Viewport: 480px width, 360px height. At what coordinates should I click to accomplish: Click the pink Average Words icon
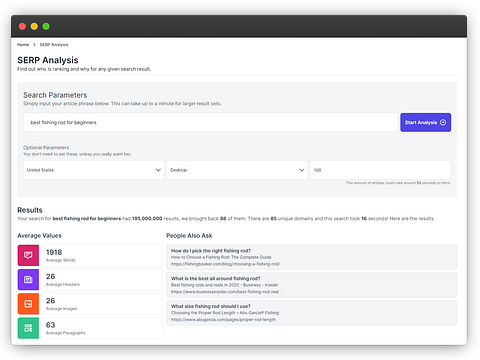[28, 255]
